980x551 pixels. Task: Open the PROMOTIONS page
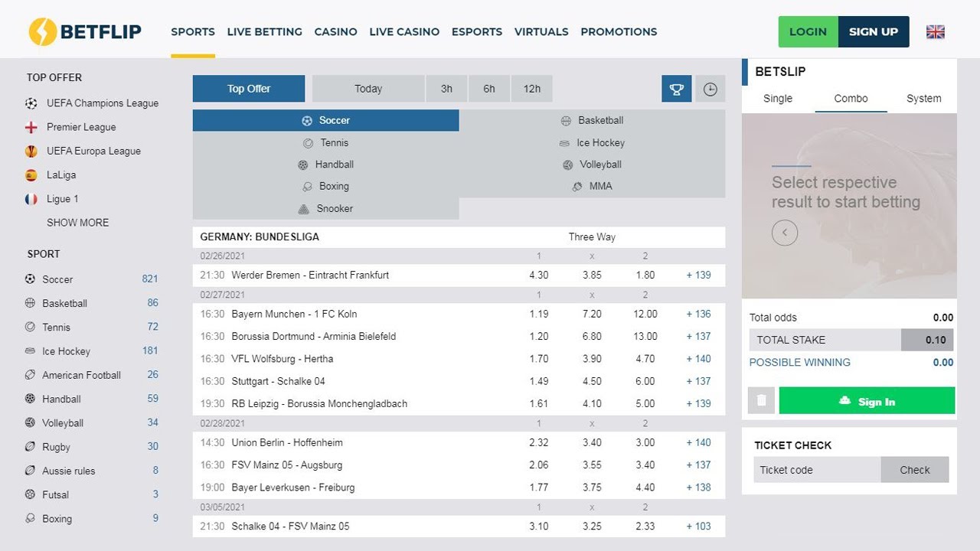click(619, 31)
